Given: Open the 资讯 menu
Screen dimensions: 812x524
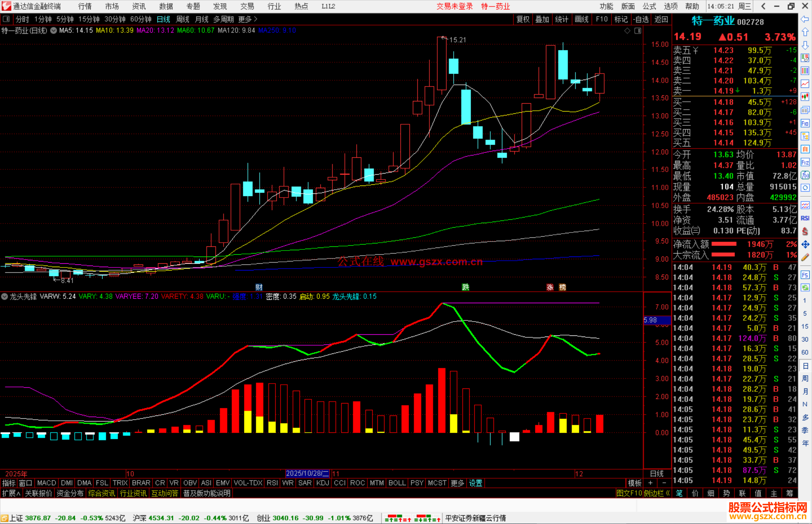Looking at the screenshot, I should click(x=139, y=6).
